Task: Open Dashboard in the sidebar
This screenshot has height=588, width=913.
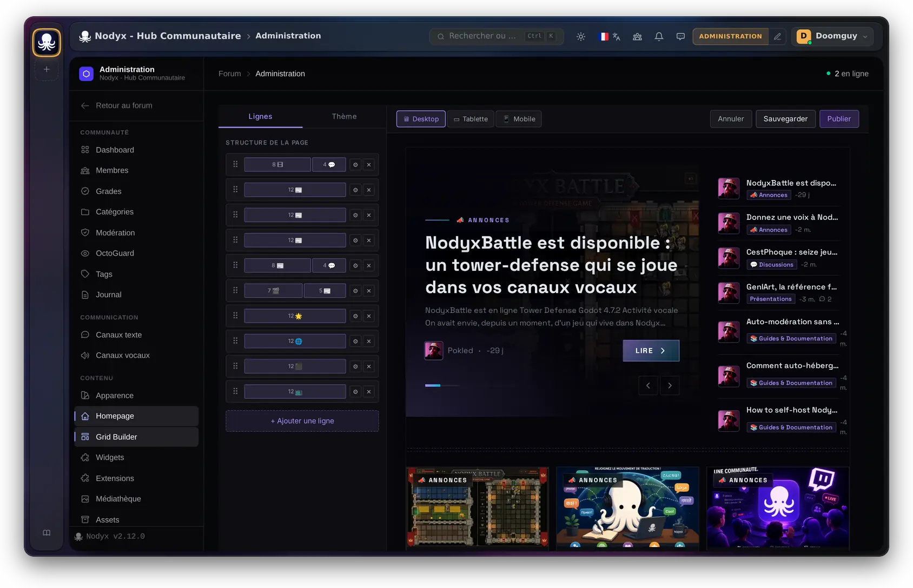Action: click(136, 150)
